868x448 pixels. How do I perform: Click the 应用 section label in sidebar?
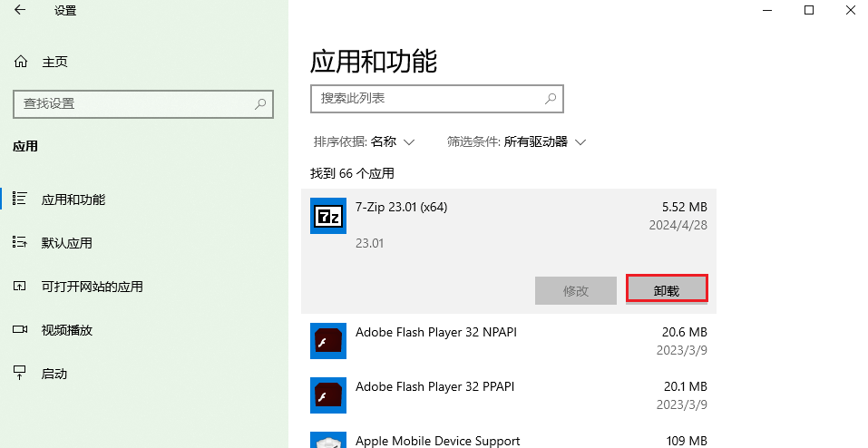tap(25, 146)
